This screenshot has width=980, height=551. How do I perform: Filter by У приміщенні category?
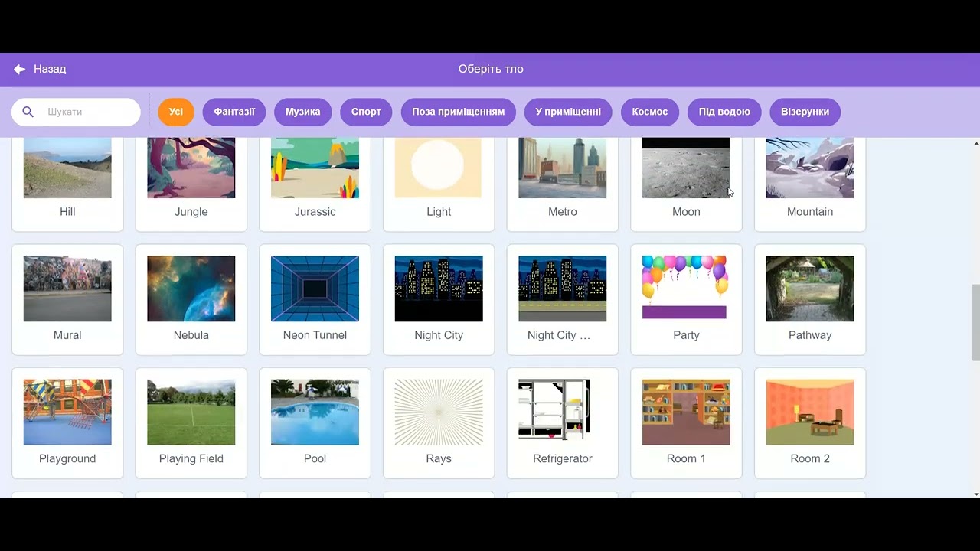pyautogui.click(x=568, y=112)
